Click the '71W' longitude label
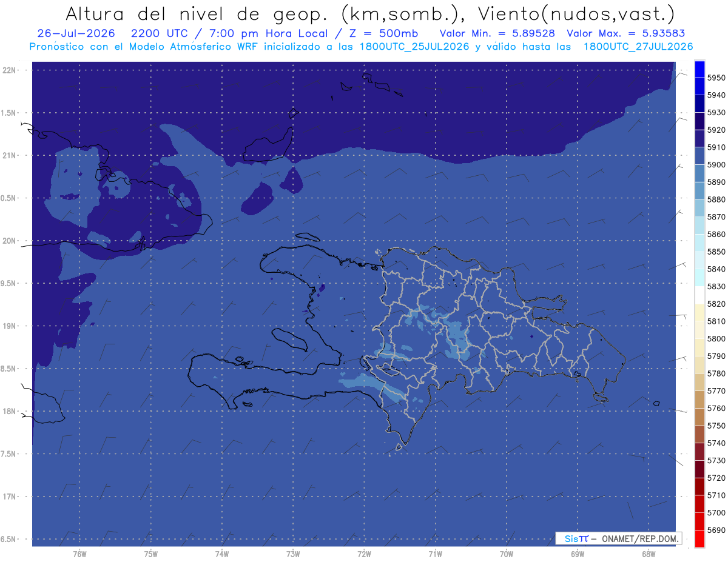Viewport: 728px width, 562px height. [435, 554]
